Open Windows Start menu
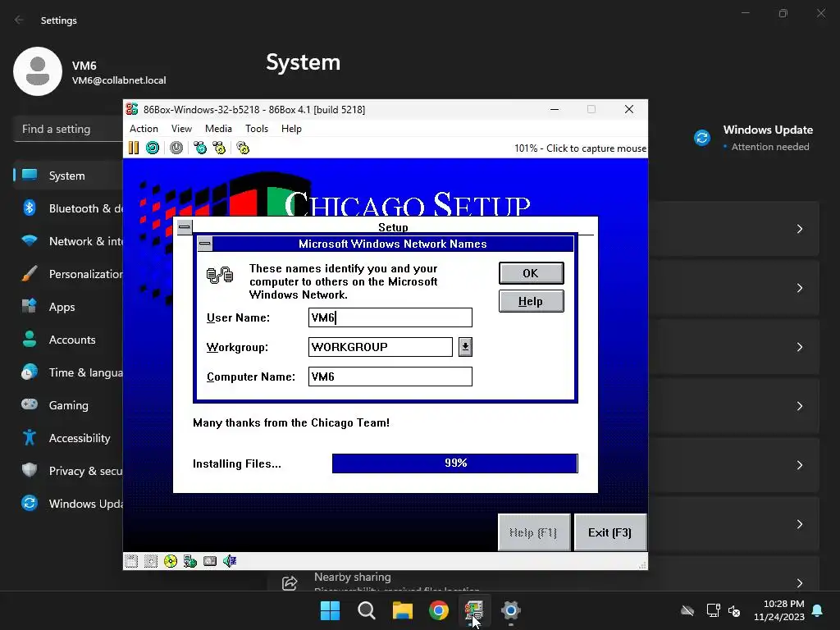This screenshot has height=630, width=840. point(330,610)
